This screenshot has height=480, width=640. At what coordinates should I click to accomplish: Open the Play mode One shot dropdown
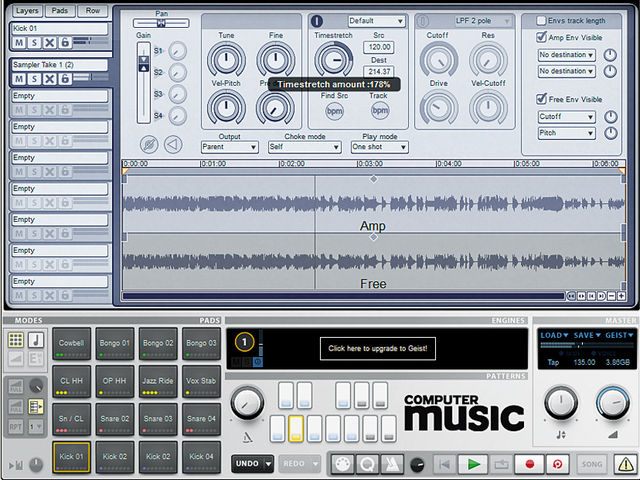380,147
